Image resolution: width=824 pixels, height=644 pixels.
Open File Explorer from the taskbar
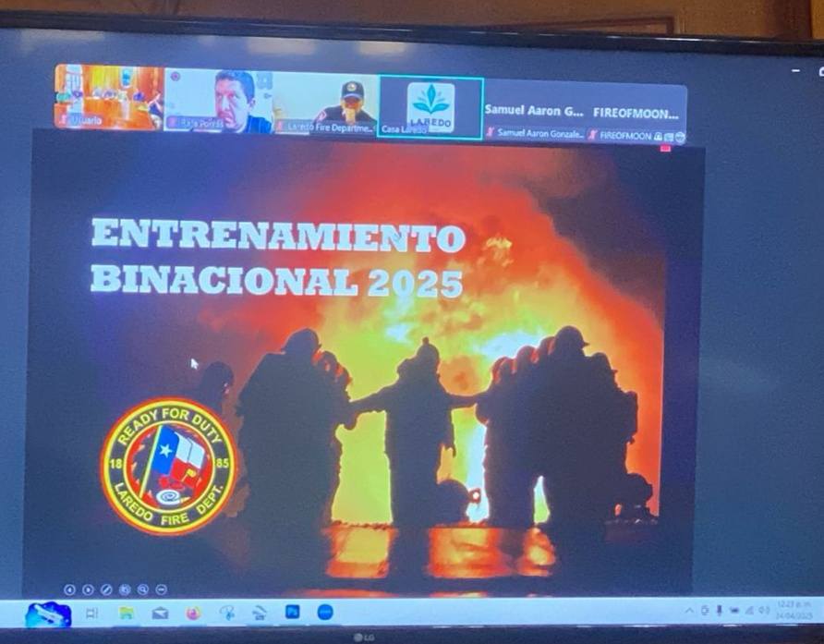127,613
